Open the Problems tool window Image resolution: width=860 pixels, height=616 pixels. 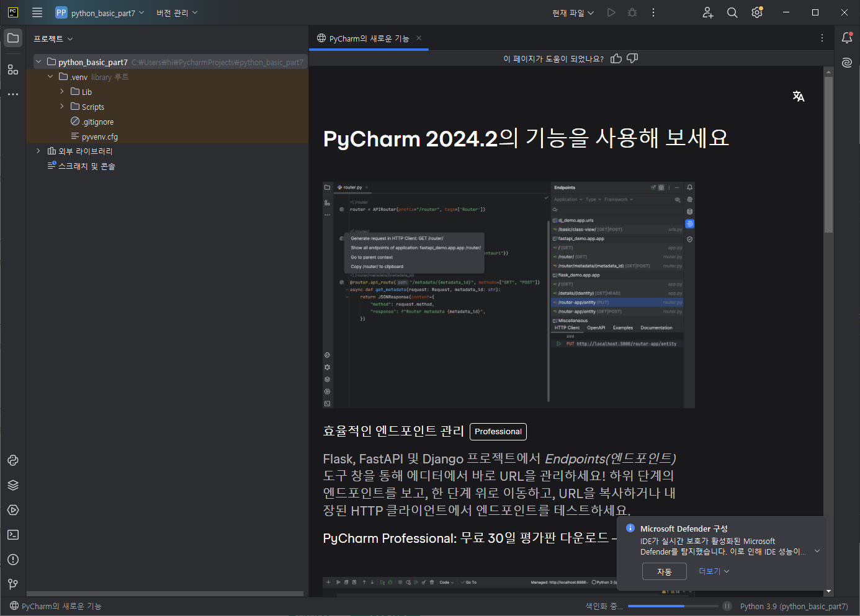click(13, 560)
